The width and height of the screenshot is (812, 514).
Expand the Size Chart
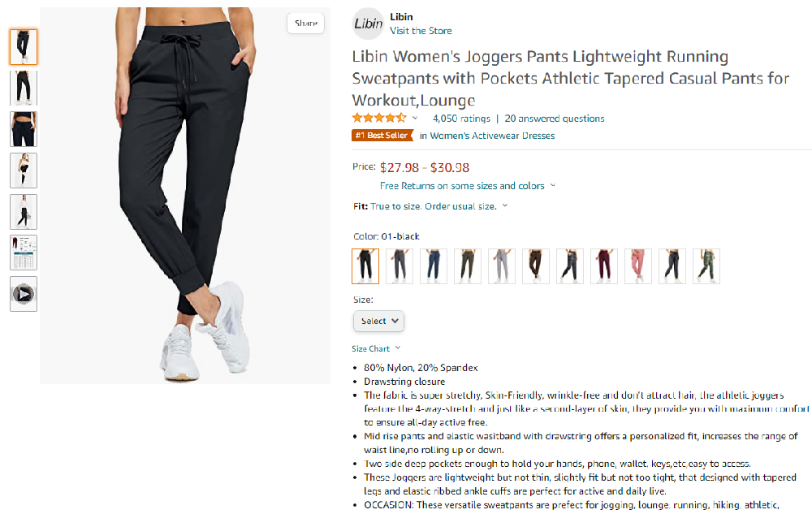pos(376,349)
